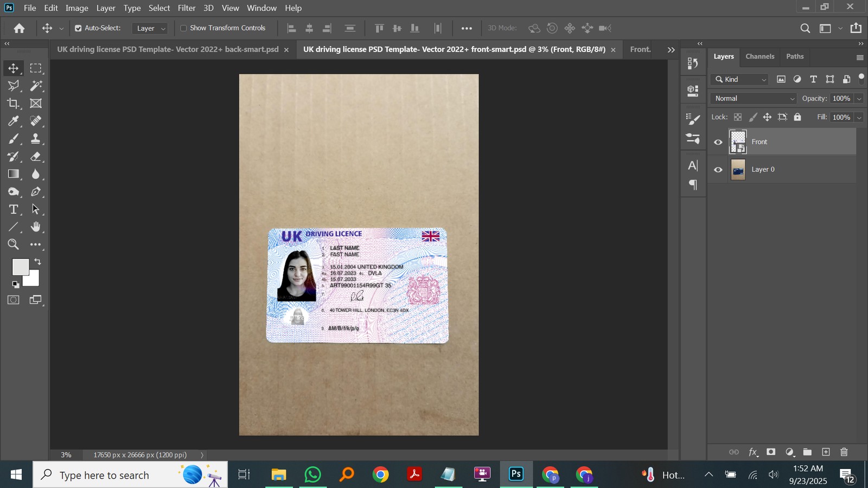868x488 pixels.
Task: Toggle visibility of Layer 0
Action: pyautogui.click(x=718, y=170)
